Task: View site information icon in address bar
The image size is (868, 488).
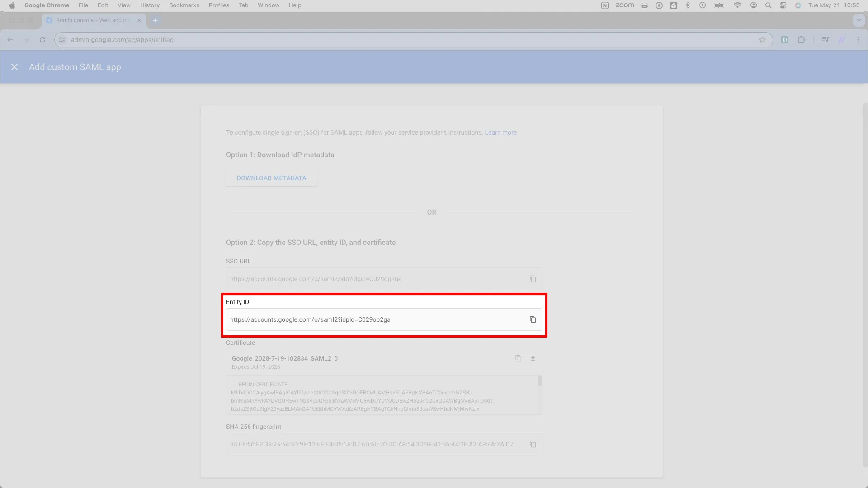Action: click(x=62, y=40)
